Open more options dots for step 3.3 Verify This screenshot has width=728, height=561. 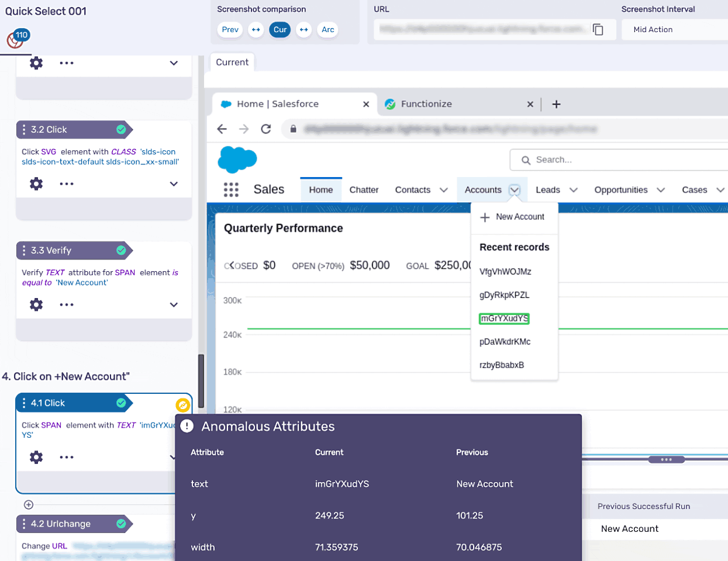(x=67, y=304)
